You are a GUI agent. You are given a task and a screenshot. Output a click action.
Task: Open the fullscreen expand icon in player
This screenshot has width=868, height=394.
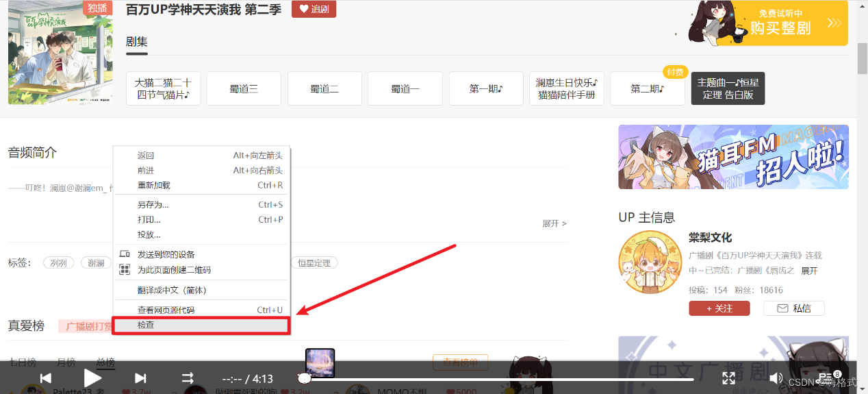[729, 378]
